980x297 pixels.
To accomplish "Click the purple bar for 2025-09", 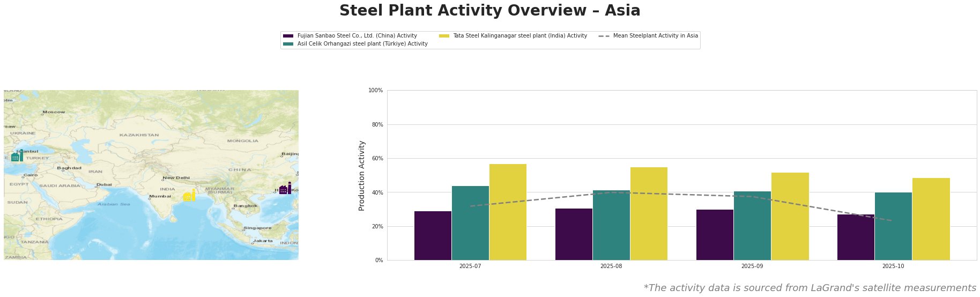I will (715, 234).
